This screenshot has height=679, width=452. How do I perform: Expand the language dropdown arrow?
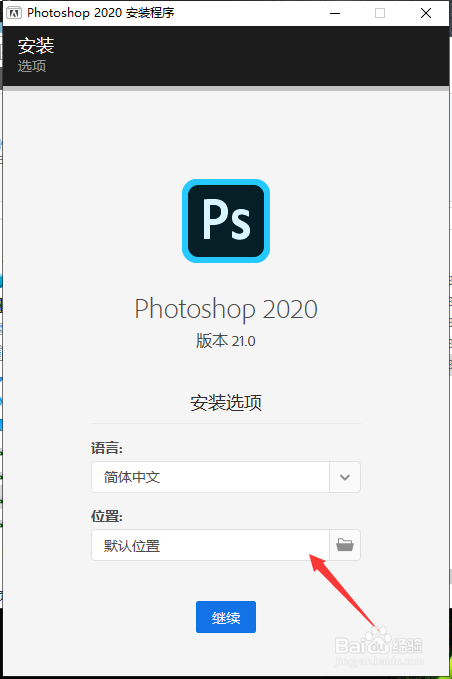click(x=345, y=477)
